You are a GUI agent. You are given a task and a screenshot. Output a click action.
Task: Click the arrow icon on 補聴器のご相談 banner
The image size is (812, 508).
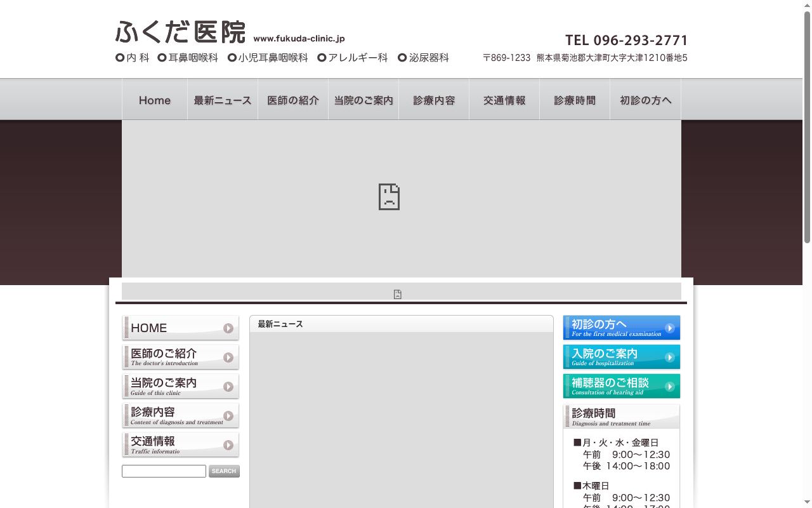[669, 386]
